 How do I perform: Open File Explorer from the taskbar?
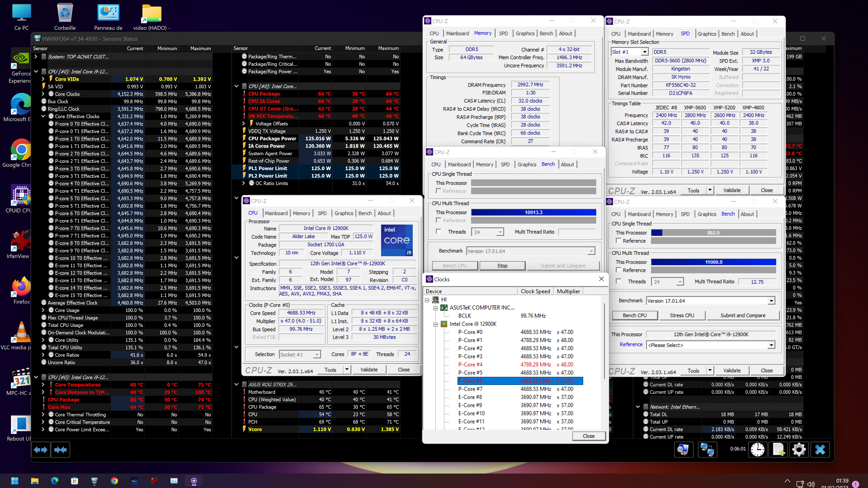35,481
